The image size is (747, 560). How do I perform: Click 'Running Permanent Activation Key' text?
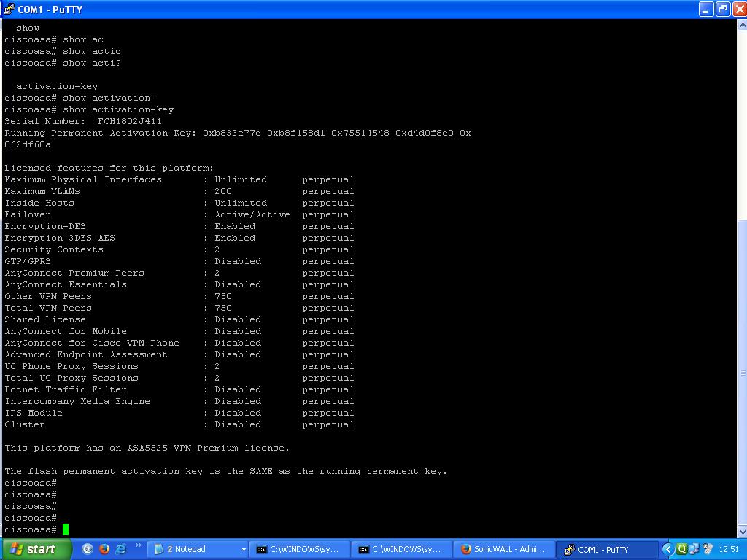pos(98,133)
